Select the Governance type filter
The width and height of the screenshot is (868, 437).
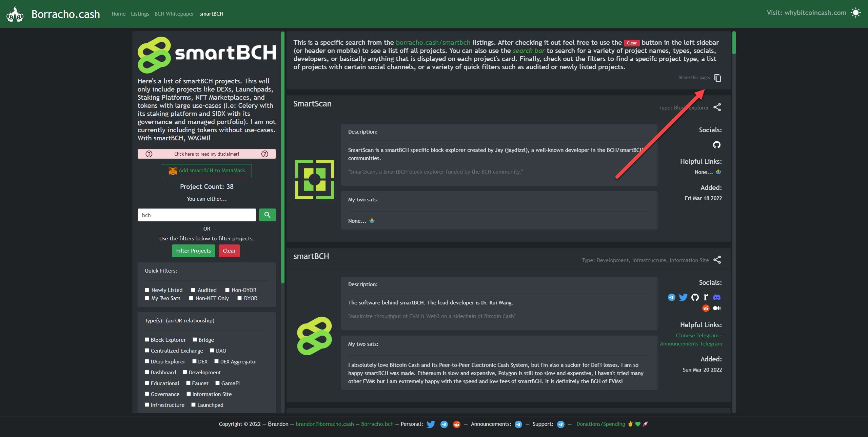tap(147, 394)
